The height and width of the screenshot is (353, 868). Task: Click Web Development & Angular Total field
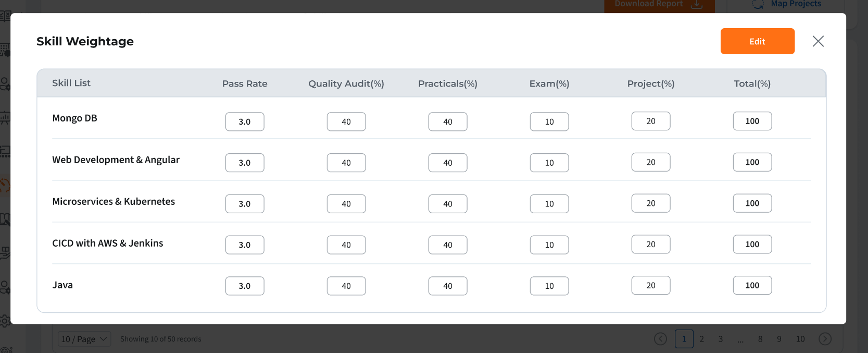tap(752, 163)
